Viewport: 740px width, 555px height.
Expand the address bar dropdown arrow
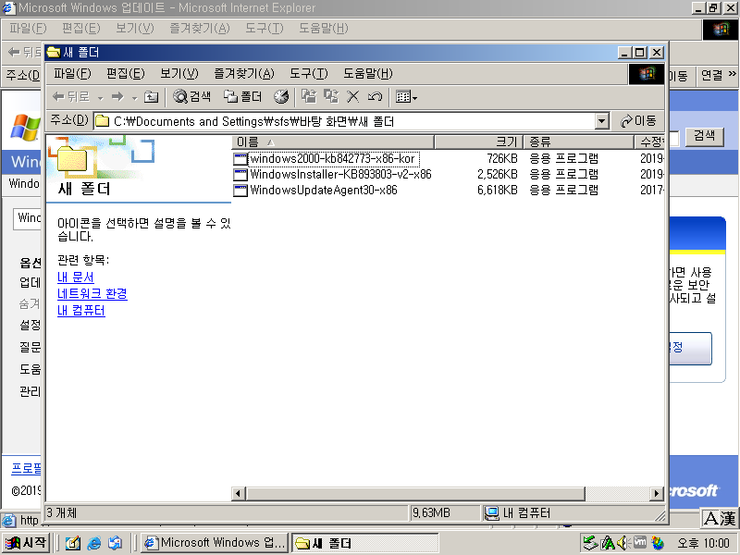tap(601, 122)
